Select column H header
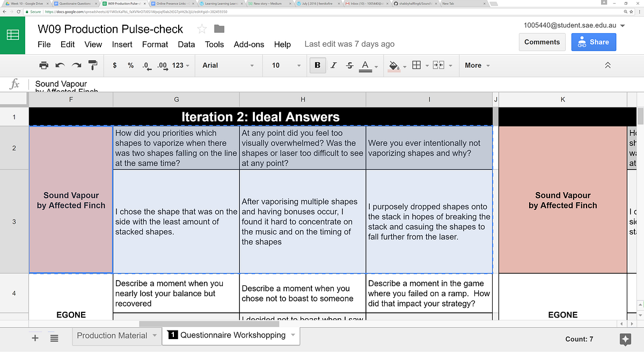This screenshot has height=352, width=644. (x=303, y=100)
